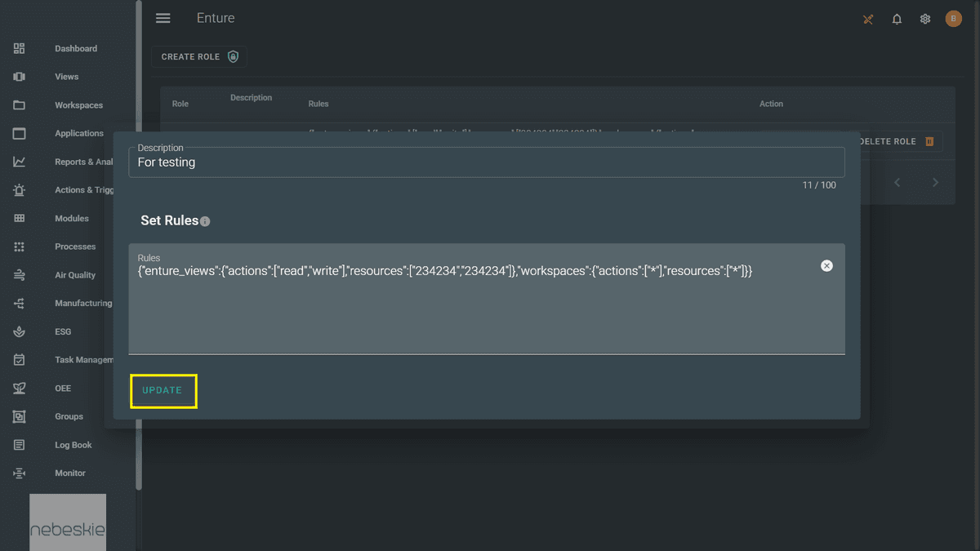980x551 pixels.
Task: Open the Workspaces section
Action: point(79,104)
